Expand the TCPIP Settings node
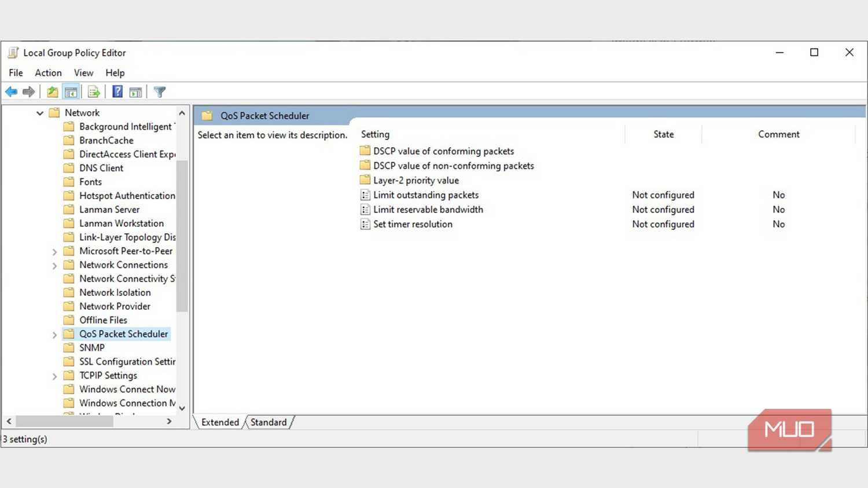 pos(54,376)
